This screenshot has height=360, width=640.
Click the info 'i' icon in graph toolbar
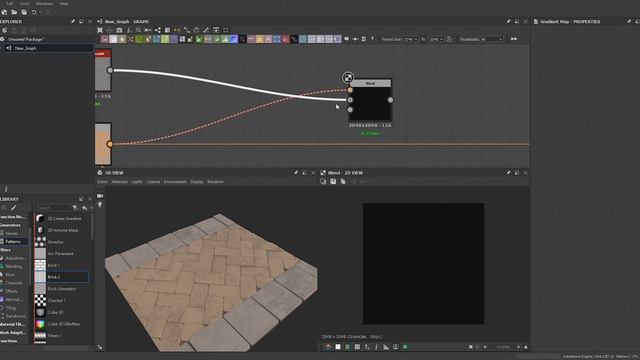click(129, 30)
